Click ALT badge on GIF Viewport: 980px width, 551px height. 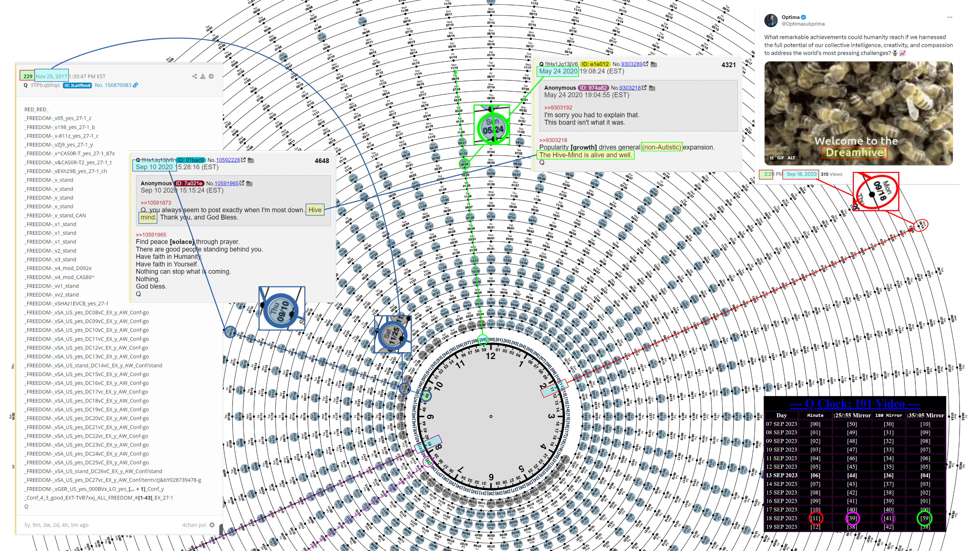tap(791, 158)
